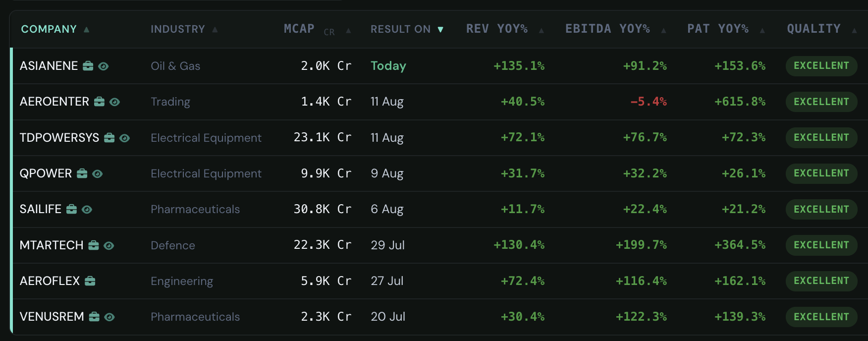Click QPOWER's briefcase portfolio icon
The height and width of the screenshot is (341, 868).
82,173
